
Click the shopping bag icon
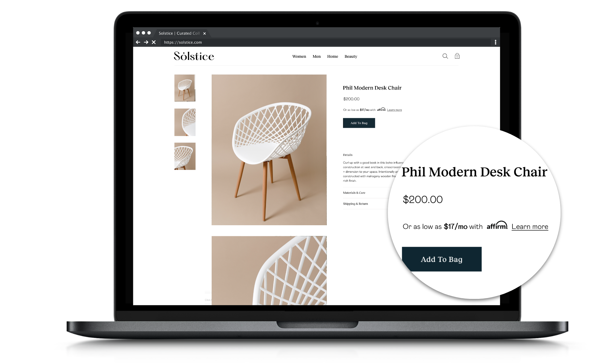pyautogui.click(x=457, y=56)
